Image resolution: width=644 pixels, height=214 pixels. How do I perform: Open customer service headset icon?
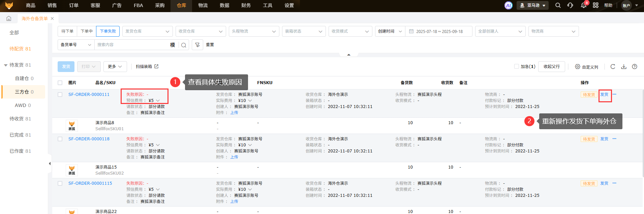click(x=570, y=5)
